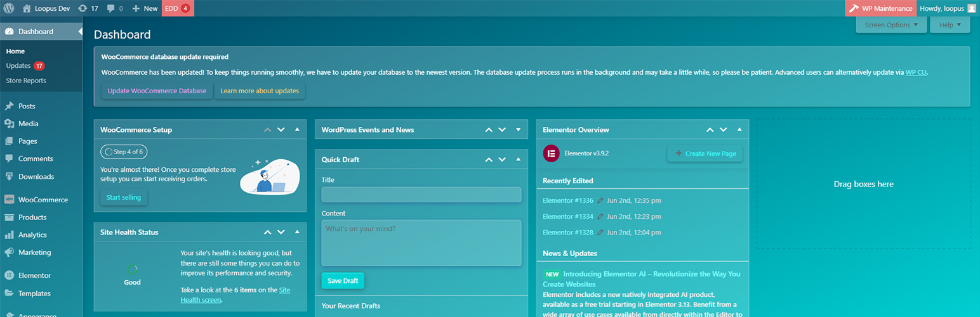Click the Update WooCommerce Database button

(157, 91)
